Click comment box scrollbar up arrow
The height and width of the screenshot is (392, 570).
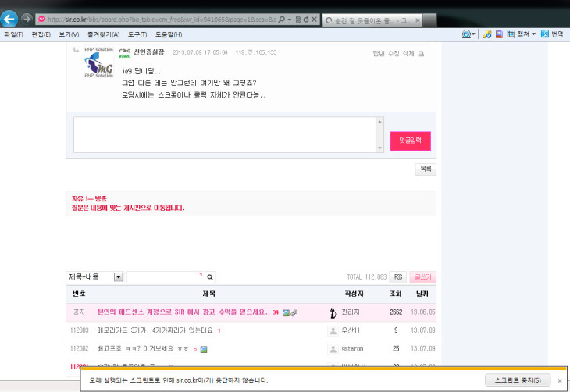coord(380,122)
